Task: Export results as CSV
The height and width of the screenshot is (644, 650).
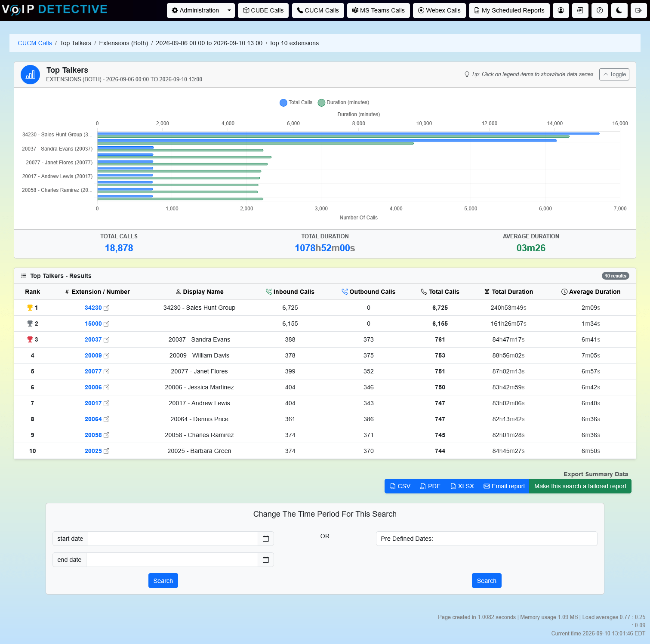Action: [x=400, y=486]
